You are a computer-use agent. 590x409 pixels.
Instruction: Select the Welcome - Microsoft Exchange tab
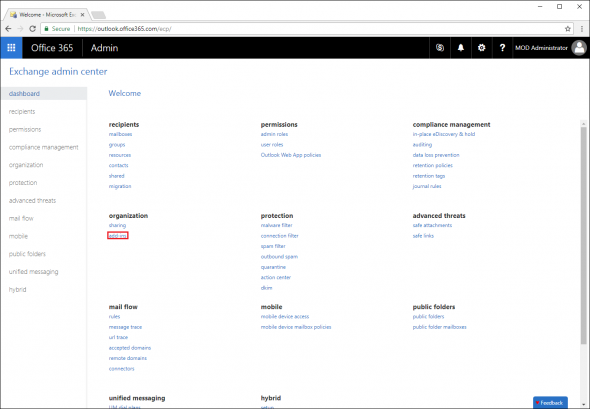pyautogui.click(x=47, y=15)
